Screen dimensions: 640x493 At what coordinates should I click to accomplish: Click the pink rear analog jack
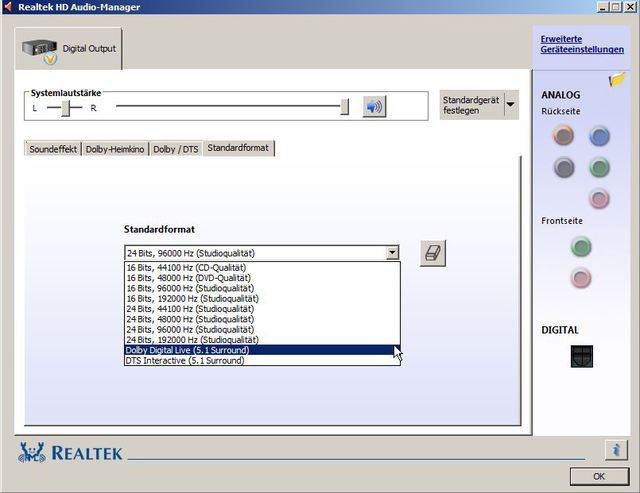click(x=599, y=199)
